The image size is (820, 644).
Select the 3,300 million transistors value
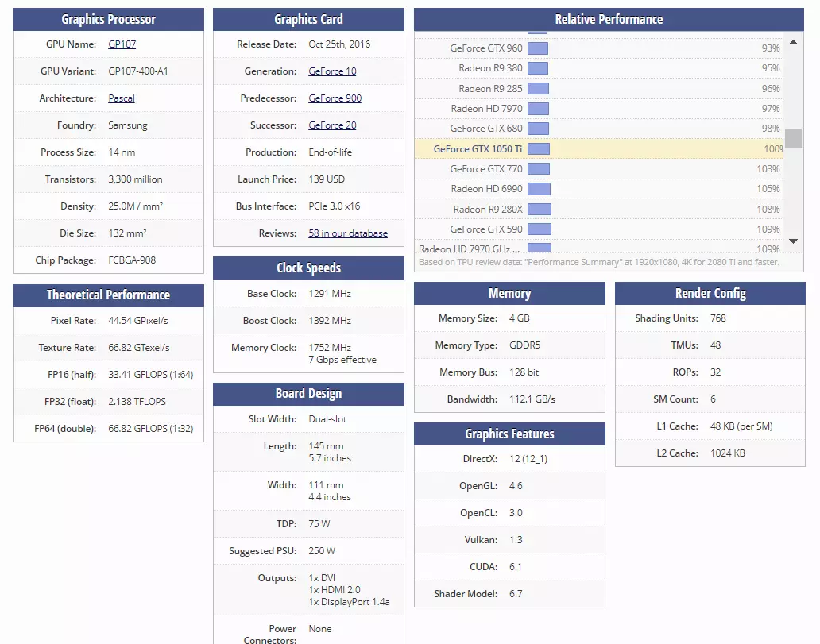pyautogui.click(x=135, y=179)
